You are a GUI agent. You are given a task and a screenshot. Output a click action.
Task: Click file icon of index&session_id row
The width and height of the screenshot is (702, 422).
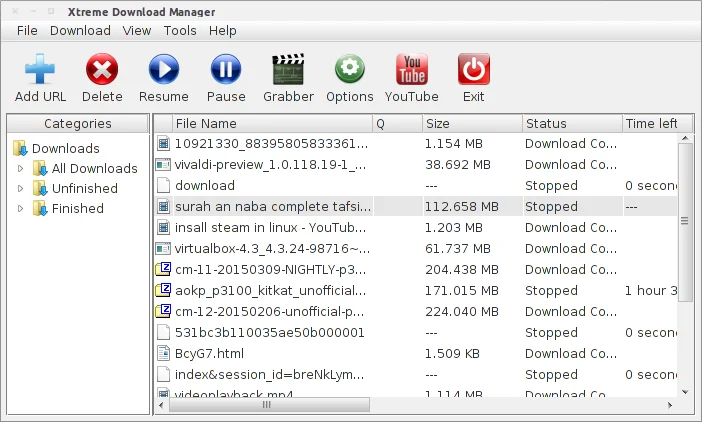click(163, 375)
